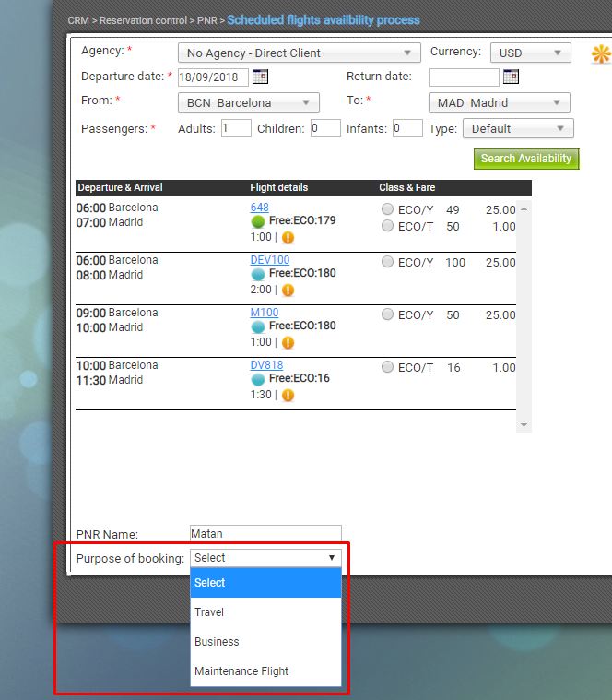Open the Return date calendar picker
The height and width of the screenshot is (700, 612).
pyautogui.click(x=511, y=77)
